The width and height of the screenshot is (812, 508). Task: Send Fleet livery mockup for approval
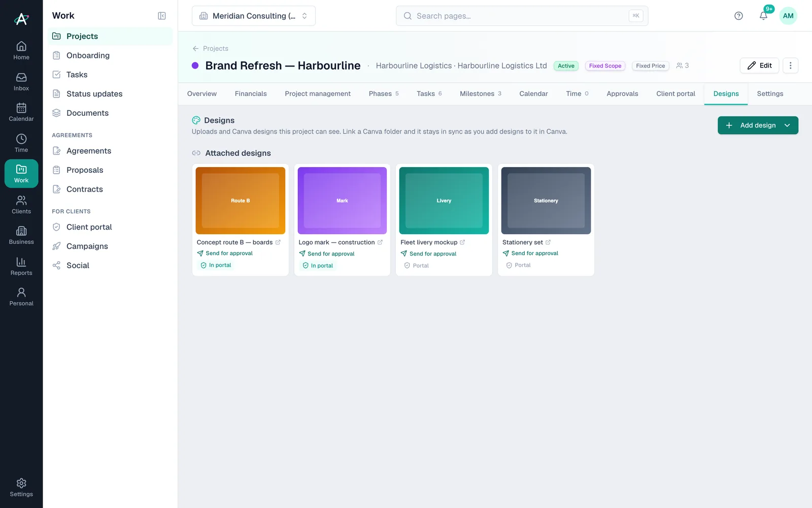pyautogui.click(x=428, y=253)
